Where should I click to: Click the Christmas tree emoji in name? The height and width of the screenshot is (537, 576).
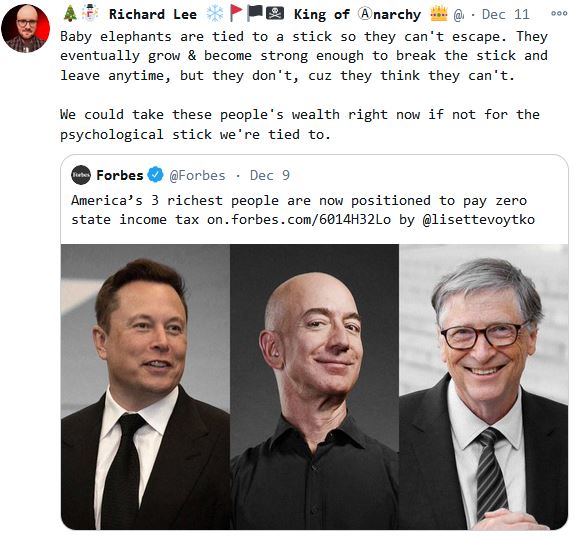point(70,14)
